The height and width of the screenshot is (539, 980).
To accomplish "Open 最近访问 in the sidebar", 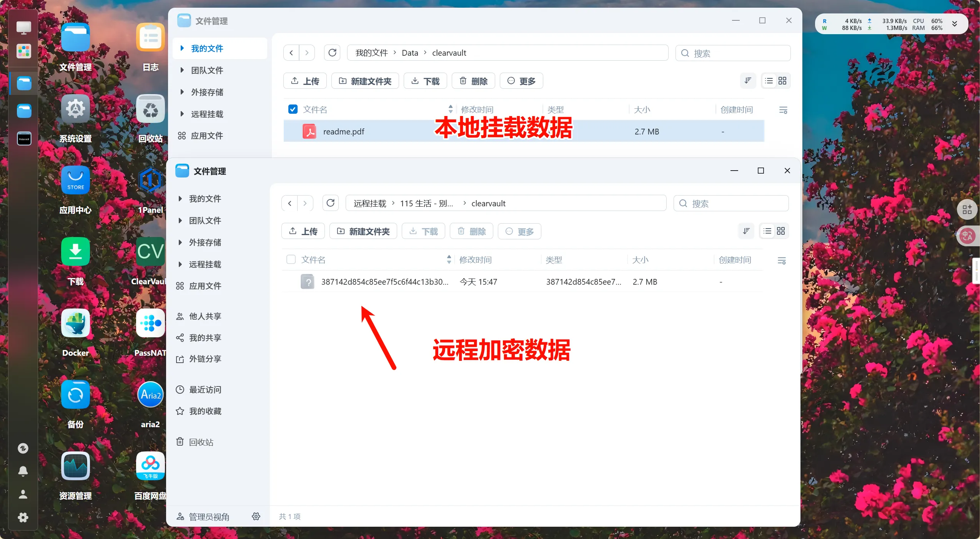I will click(205, 390).
